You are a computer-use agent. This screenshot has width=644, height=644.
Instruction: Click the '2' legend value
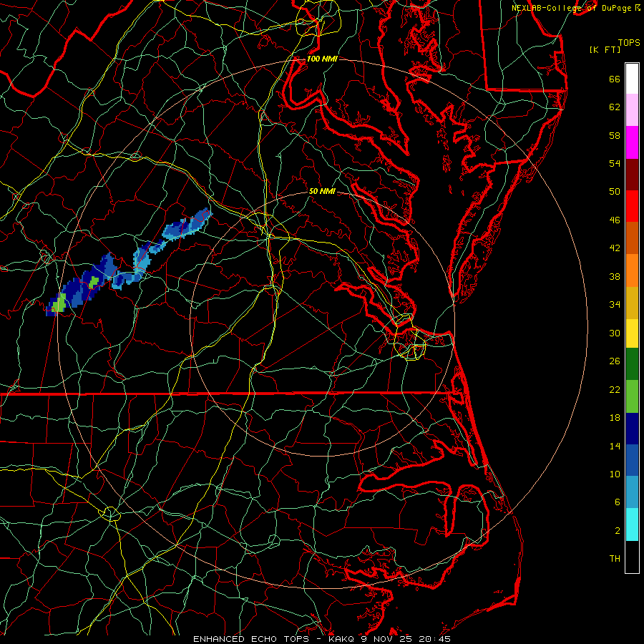click(618, 531)
